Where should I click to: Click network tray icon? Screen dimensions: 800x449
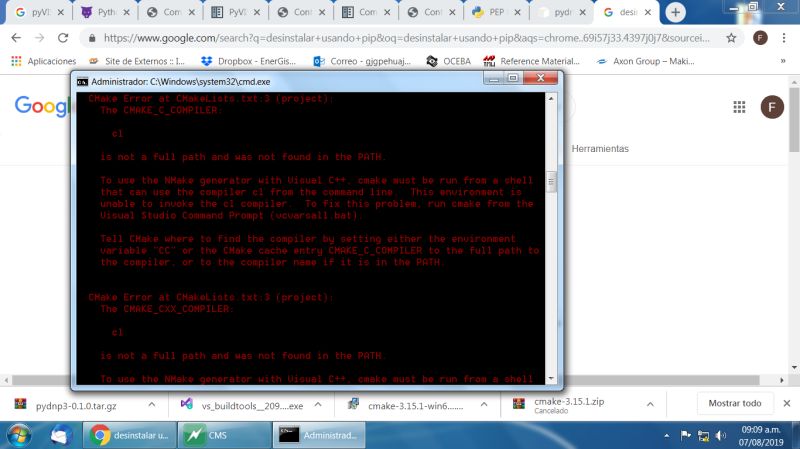(x=704, y=436)
